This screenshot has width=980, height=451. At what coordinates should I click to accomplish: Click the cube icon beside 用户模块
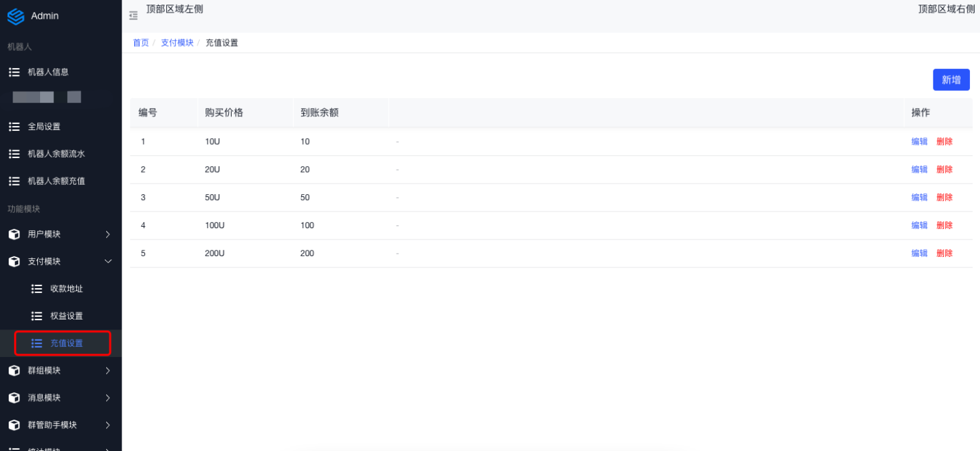coord(14,235)
